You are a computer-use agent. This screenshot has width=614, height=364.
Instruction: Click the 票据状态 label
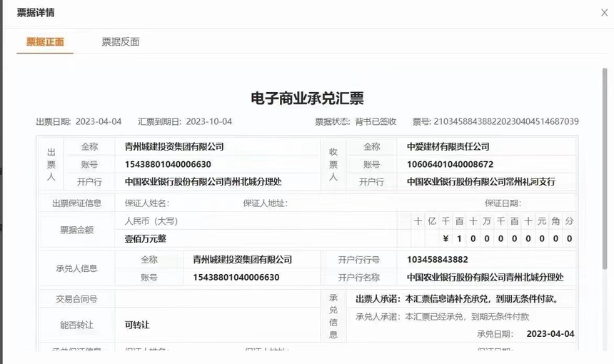coord(333,122)
